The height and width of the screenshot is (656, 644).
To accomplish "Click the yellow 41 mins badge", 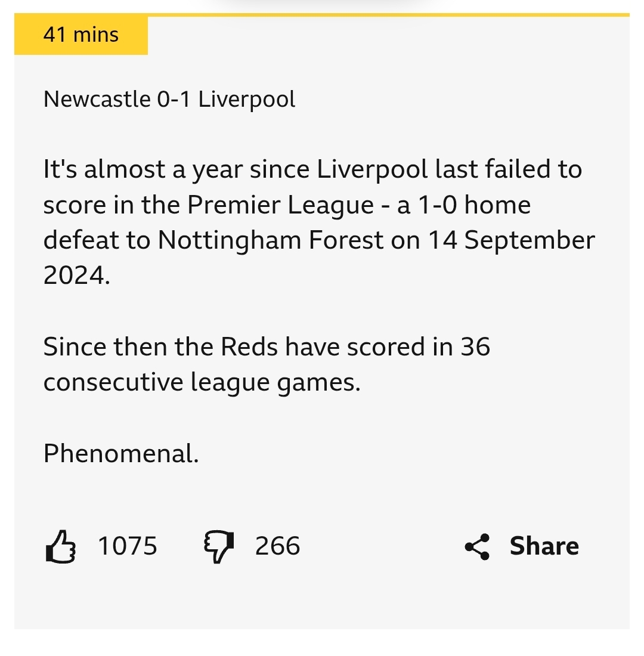I will point(81,35).
